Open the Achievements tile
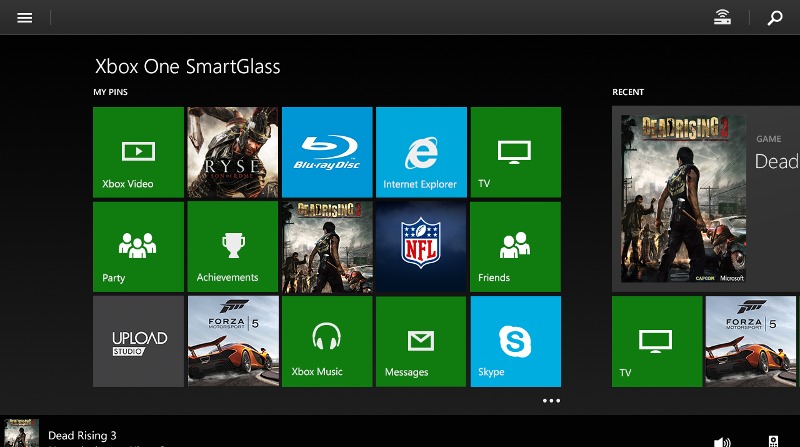 coord(233,247)
